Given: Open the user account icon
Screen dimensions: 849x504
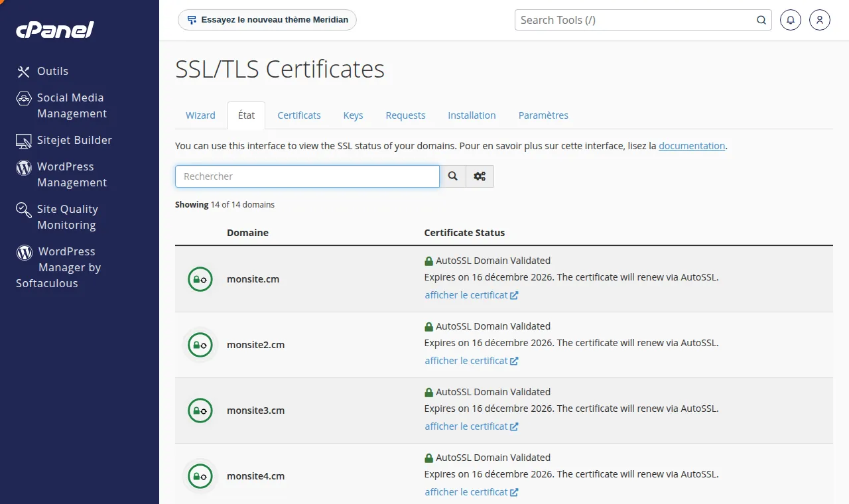Looking at the screenshot, I should 820,20.
